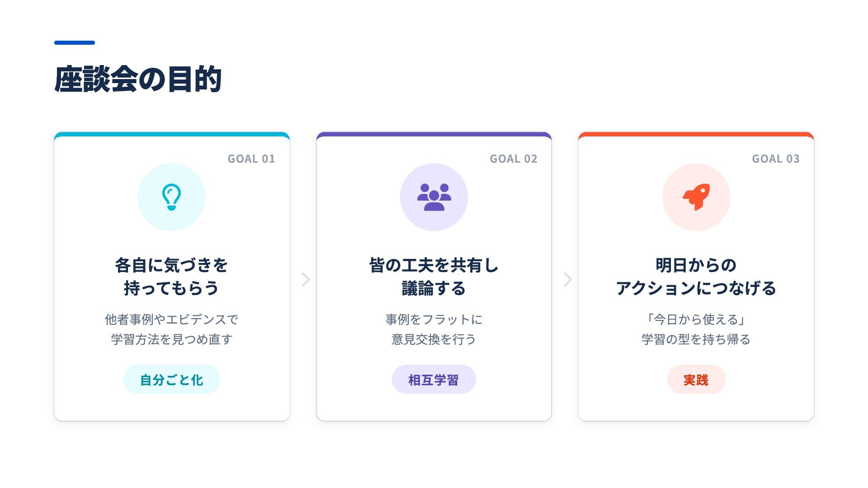Click the orange top border of GOAL 03 card

pyautogui.click(x=696, y=134)
